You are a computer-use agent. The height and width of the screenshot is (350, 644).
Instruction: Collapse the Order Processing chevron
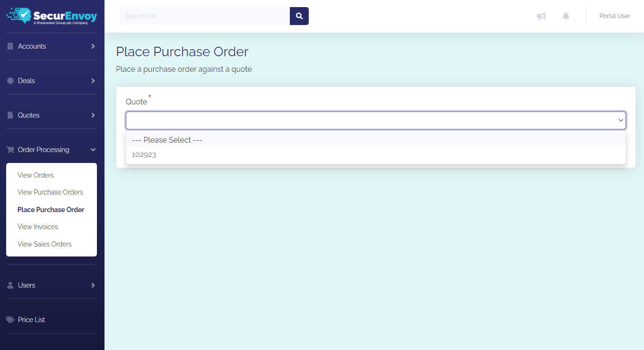click(93, 150)
